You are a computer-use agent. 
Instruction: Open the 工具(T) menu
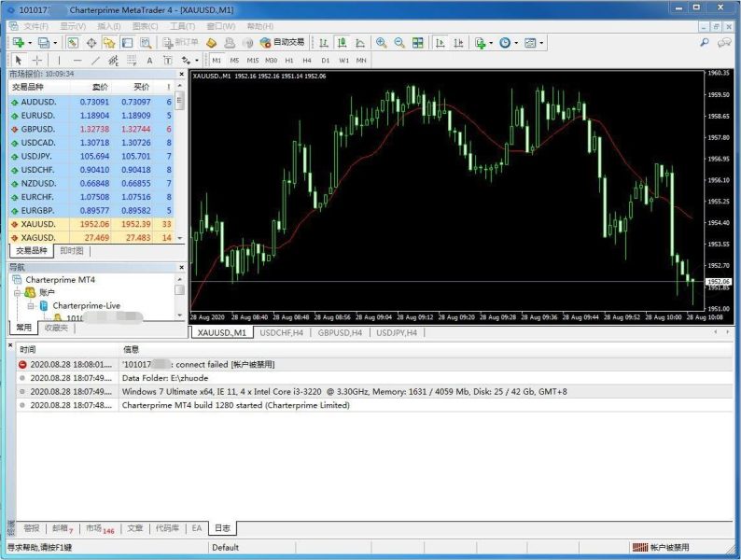click(x=182, y=26)
